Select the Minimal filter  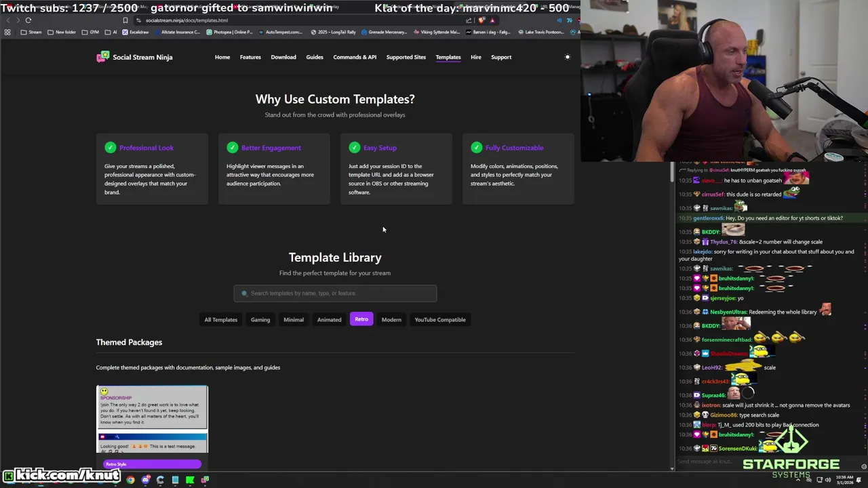(294, 319)
